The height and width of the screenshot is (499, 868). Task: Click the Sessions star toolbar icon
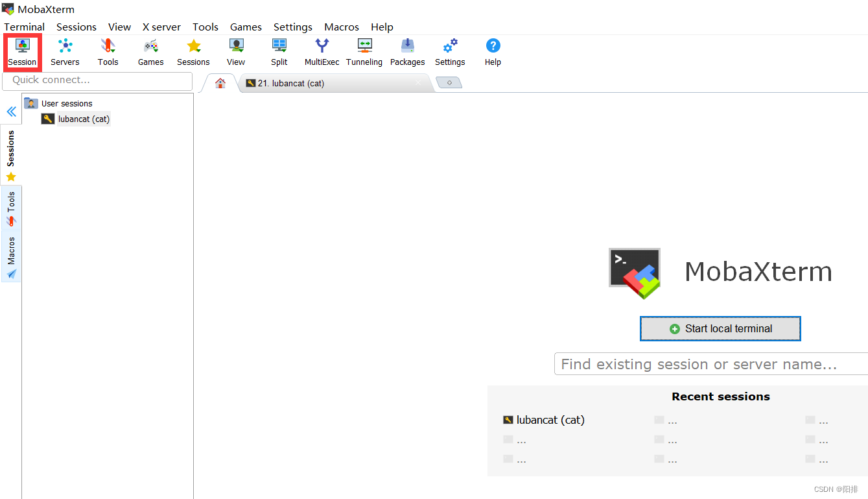click(193, 53)
